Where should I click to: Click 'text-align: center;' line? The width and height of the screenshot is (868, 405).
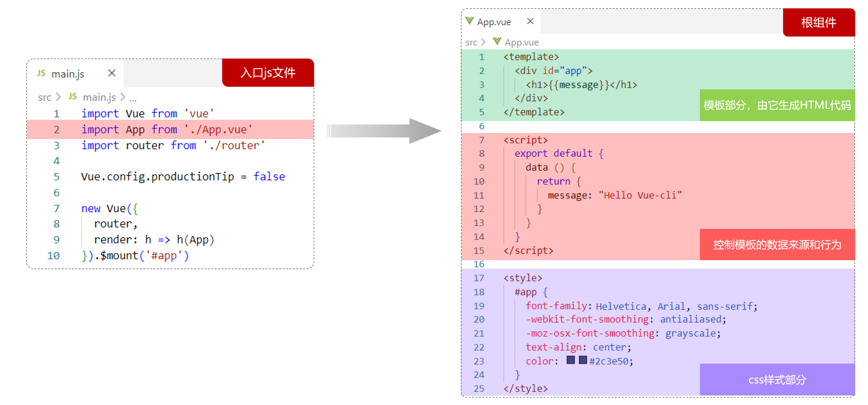[579, 347]
